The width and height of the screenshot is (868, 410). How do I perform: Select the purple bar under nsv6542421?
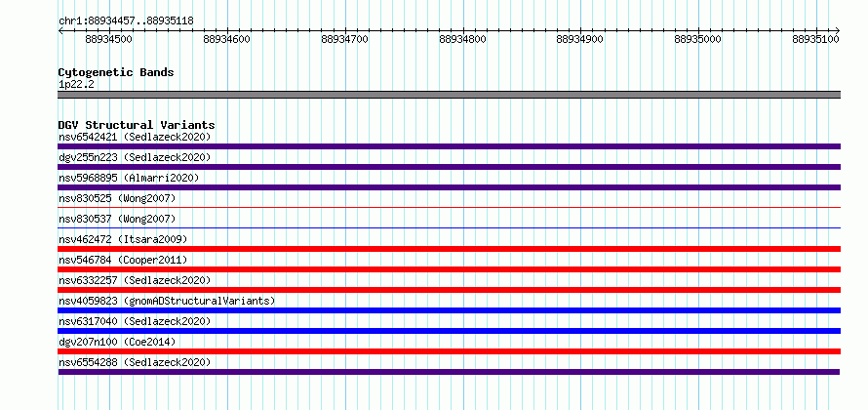point(450,146)
